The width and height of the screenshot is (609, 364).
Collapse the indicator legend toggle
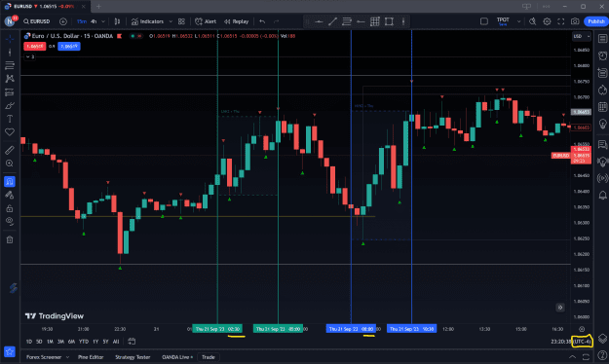pyautogui.click(x=30, y=56)
